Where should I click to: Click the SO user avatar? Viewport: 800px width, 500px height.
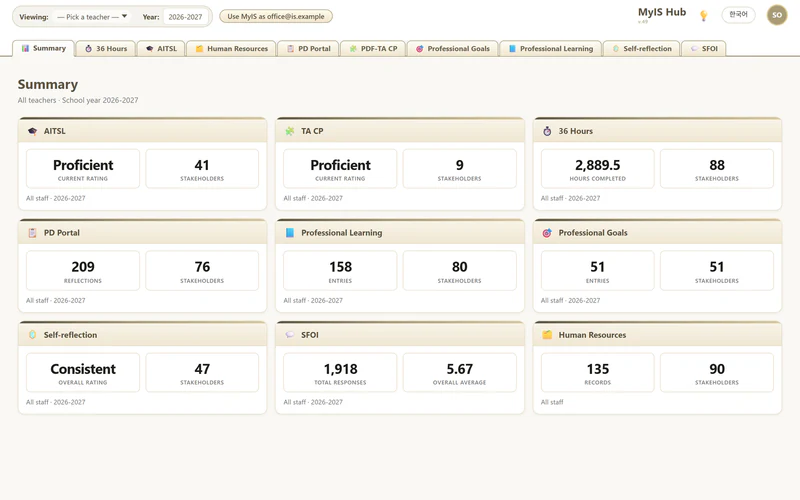click(x=777, y=15)
